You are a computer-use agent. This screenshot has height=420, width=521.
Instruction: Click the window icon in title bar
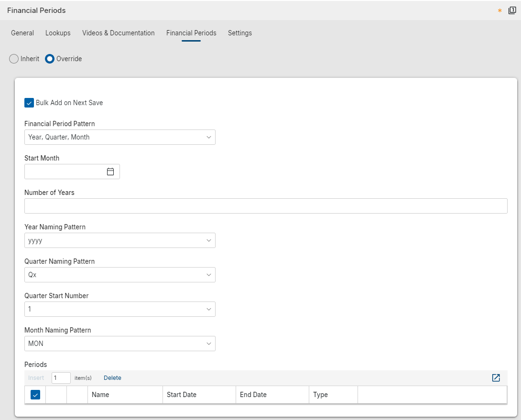[512, 10]
